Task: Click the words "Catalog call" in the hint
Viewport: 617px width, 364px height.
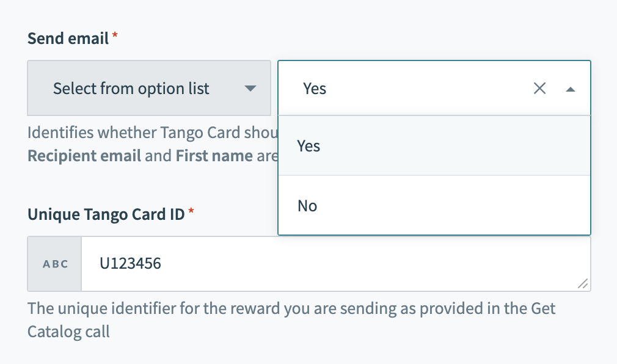Action: point(68,332)
